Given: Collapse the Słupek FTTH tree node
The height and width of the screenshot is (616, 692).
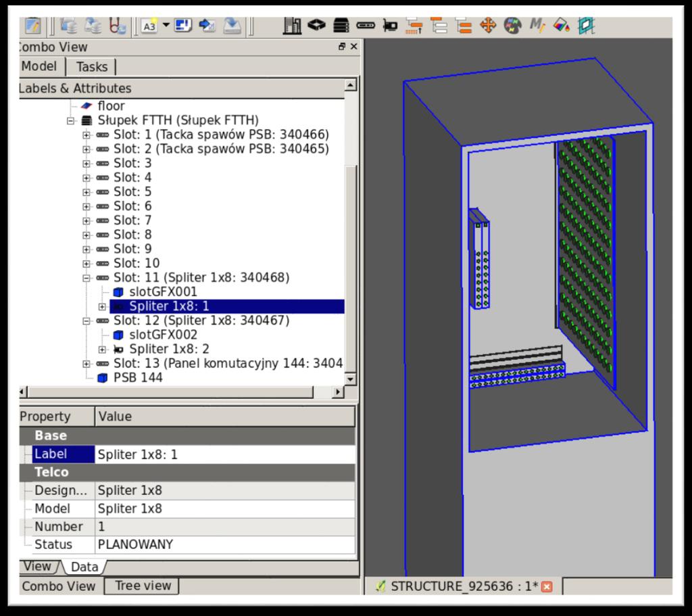Looking at the screenshot, I should coord(70,120).
